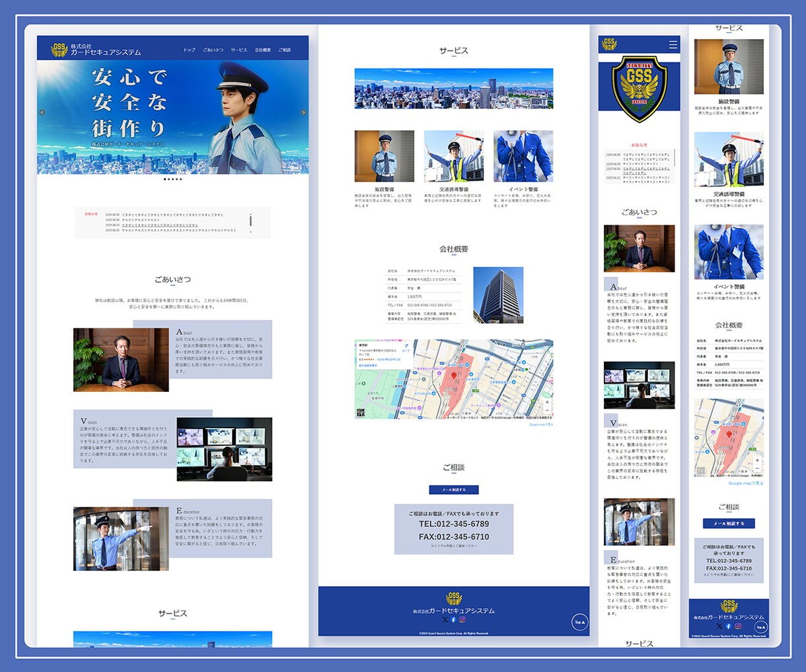Click the mobile 交通誘導警備 photo

(729, 160)
